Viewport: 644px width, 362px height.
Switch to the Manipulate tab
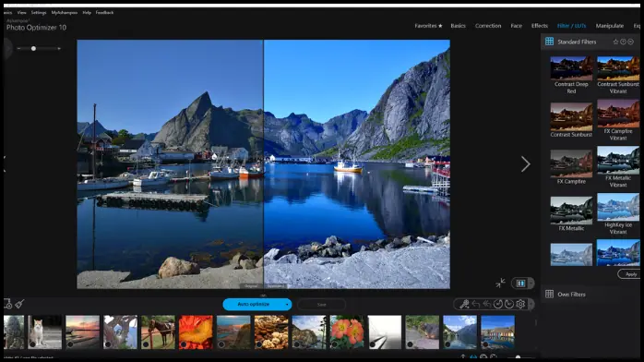point(610,26)
